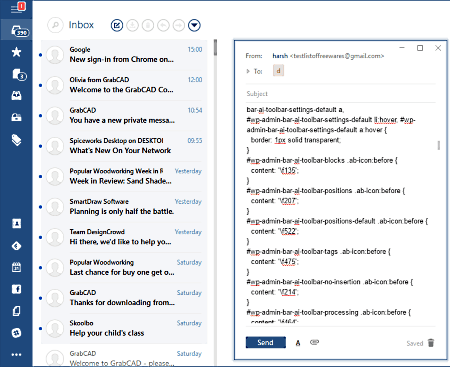450x367 pixels.
Task: Click the download/archive toolbar icon
Action: point(132,25)
